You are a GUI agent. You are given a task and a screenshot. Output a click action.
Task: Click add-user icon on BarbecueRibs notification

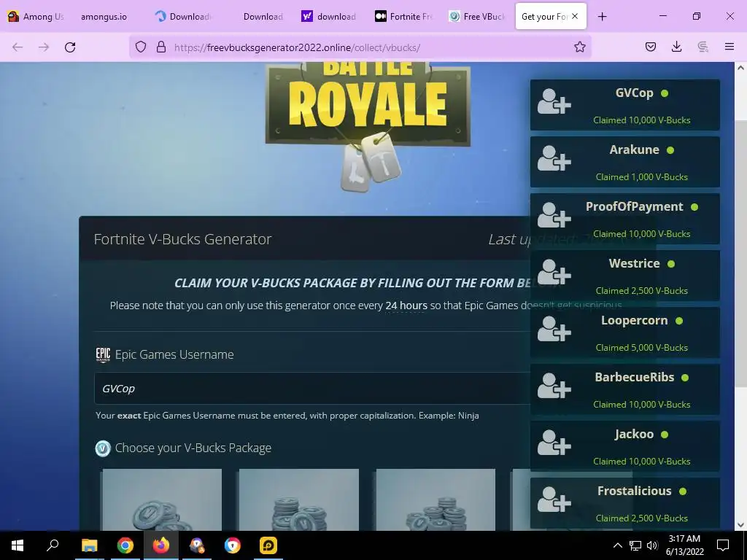(554, 385)
